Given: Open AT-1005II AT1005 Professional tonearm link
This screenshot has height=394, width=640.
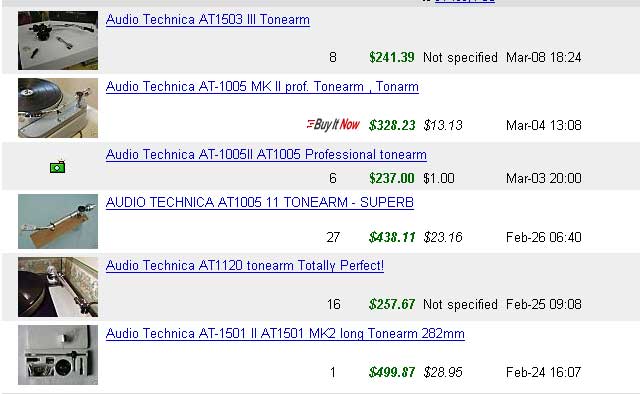Looking at the screenshot, I should pos(266,154).
